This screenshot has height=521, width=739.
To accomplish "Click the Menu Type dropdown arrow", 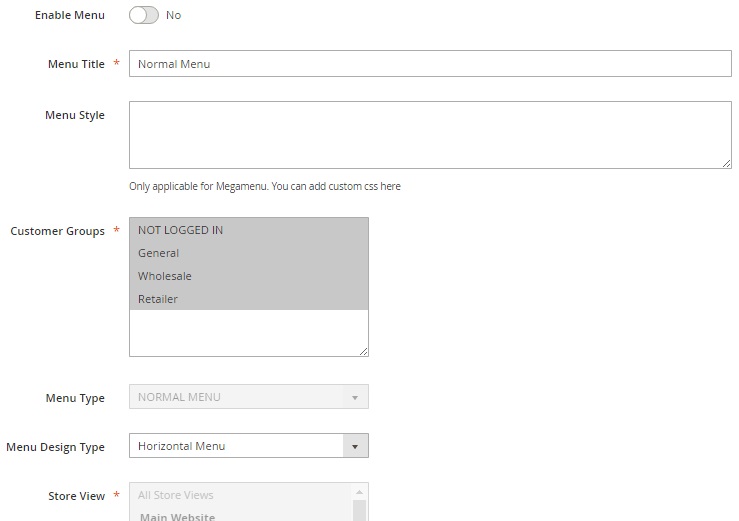I will pyautogui.click(x=355, y=397).
